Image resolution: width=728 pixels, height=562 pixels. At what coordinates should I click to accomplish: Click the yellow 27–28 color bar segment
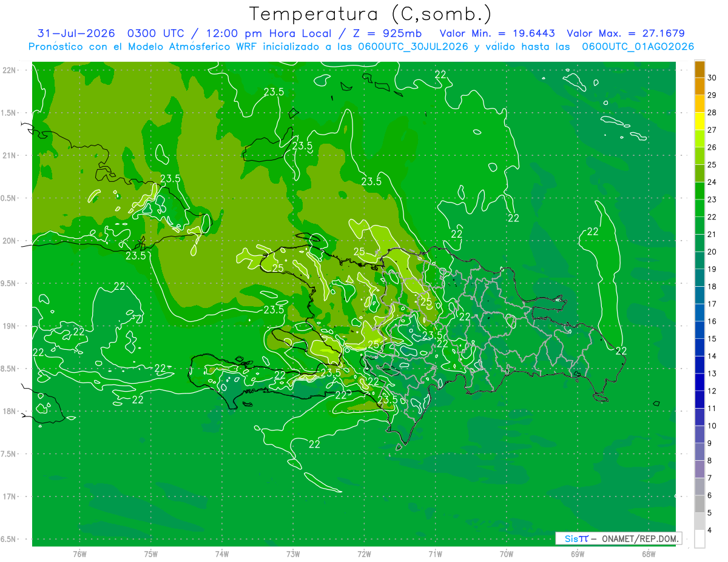pos(699,121)
